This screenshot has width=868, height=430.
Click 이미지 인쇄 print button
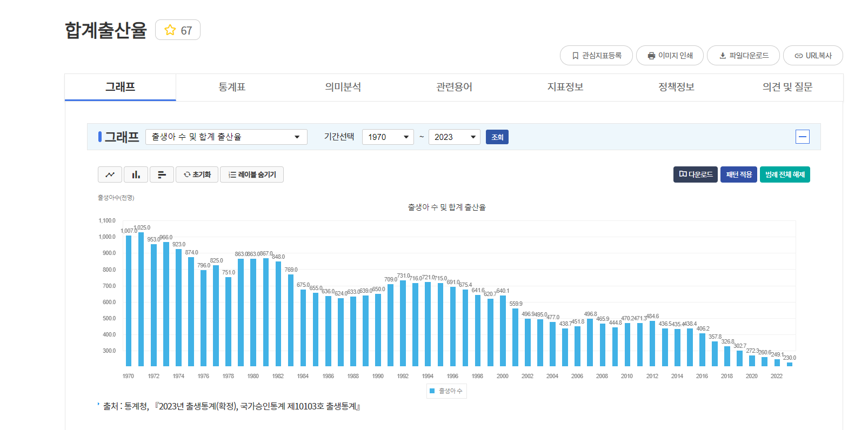click(670, 56)
